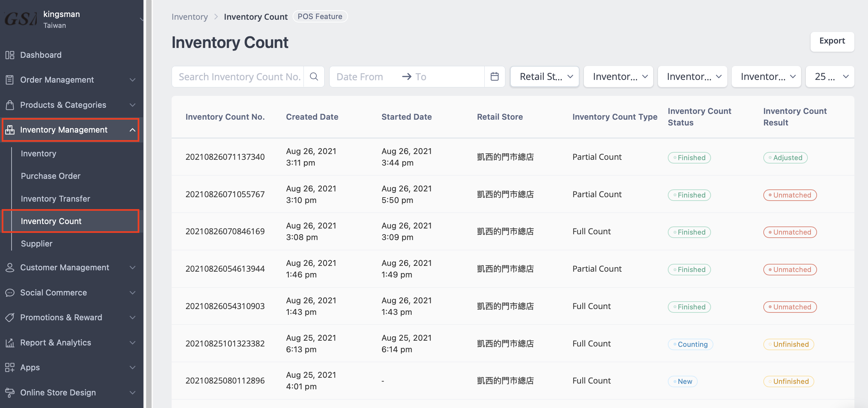The height and width of the screenshot is (408, 868).
Task: Click the search magnifier icon
Action: (x=314, y=77)
